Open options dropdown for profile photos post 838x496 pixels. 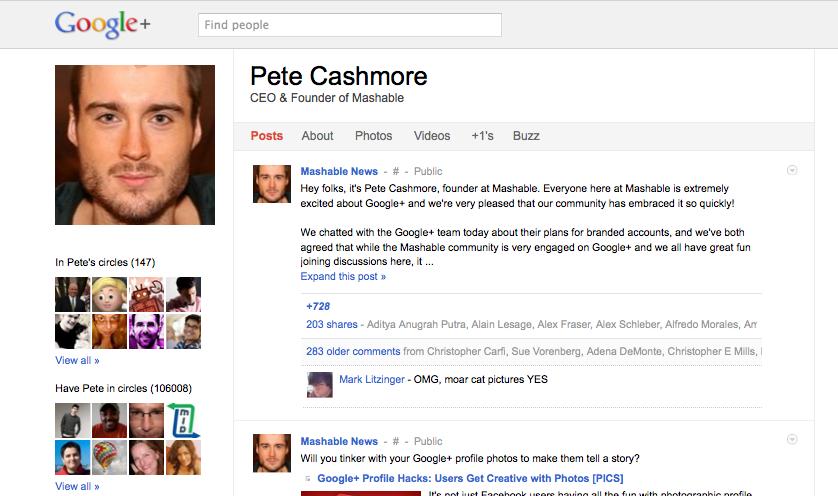pyautogui.click(x=792, y=439)
